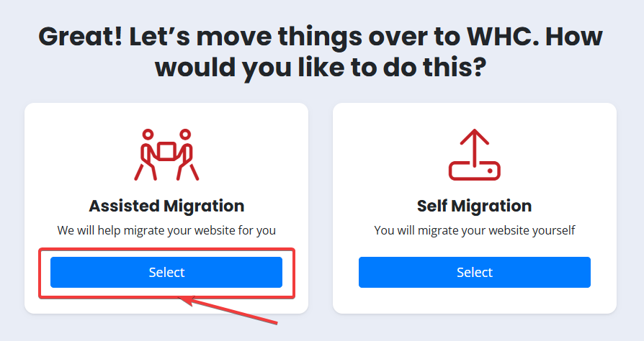This screenshot has height=341, width=644.
Task: Click 'would you like to do this?' heading line
Action: point(321,68)
